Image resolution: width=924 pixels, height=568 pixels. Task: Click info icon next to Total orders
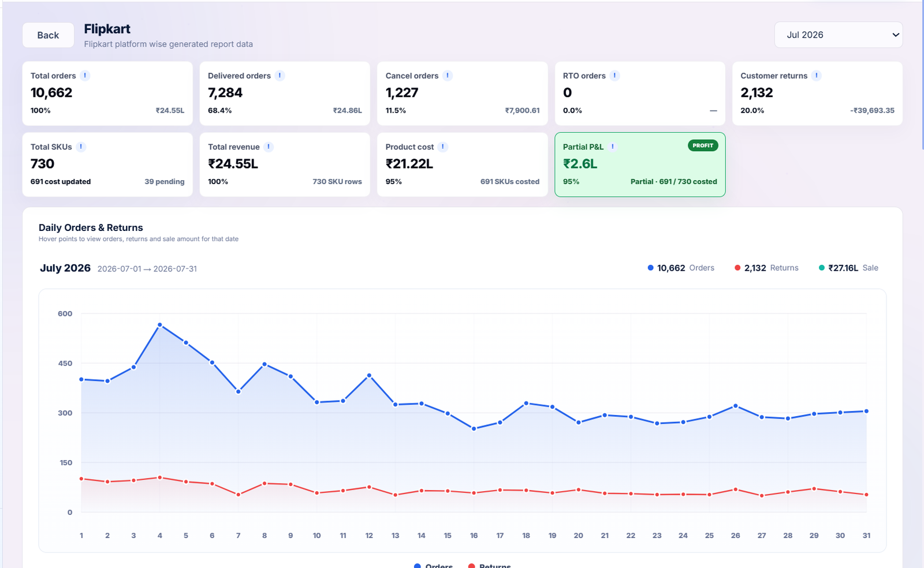click(85, 76)
